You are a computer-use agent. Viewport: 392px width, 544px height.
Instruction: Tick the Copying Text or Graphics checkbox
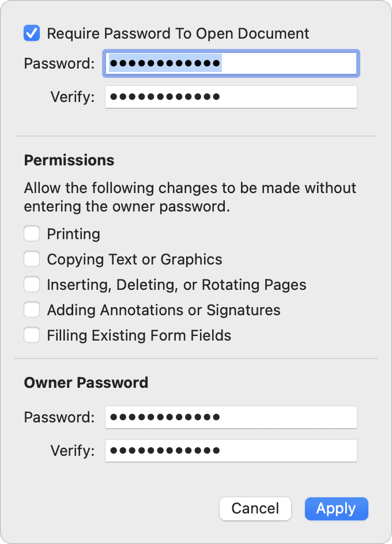(32, 259)
